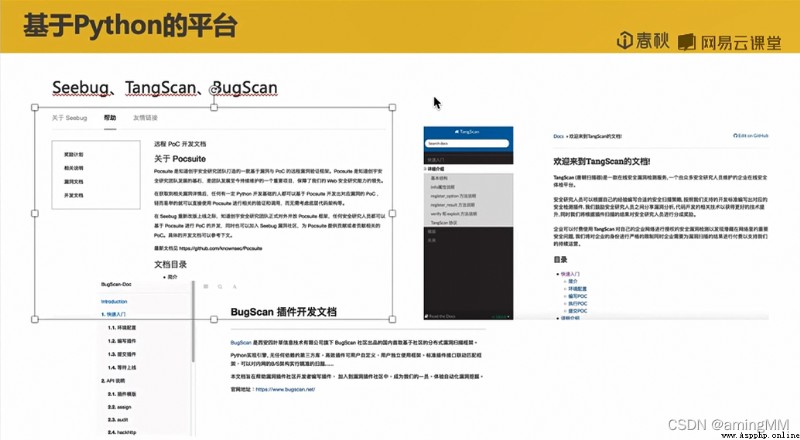The width and height of the screenshot is (800, 440).
Task: Open 环境配置 link in TangScan 目录
Action: [x=578, y=289]
